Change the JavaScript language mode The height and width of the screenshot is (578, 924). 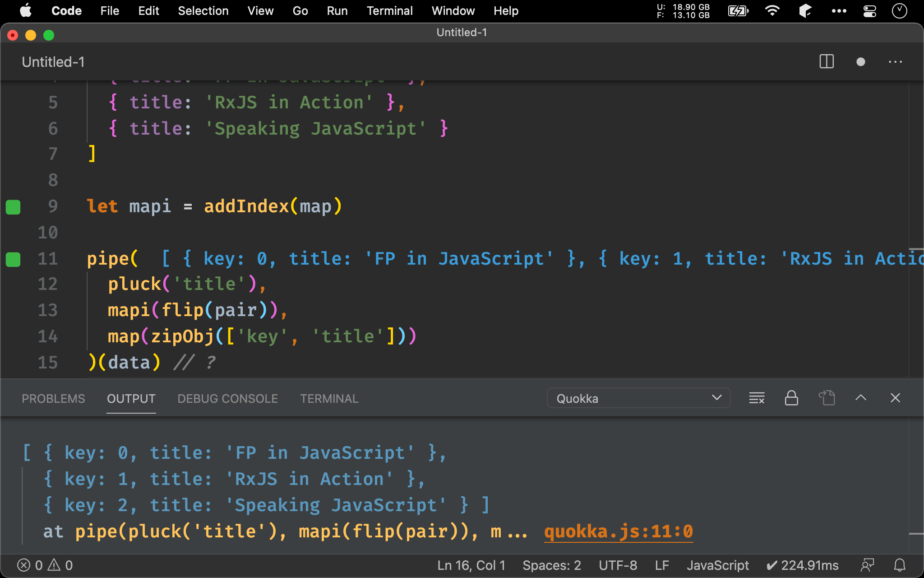point(717,565)
